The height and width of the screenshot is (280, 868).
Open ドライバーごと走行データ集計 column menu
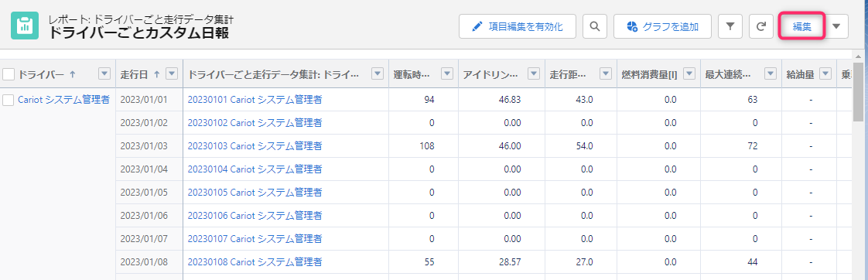377,73
